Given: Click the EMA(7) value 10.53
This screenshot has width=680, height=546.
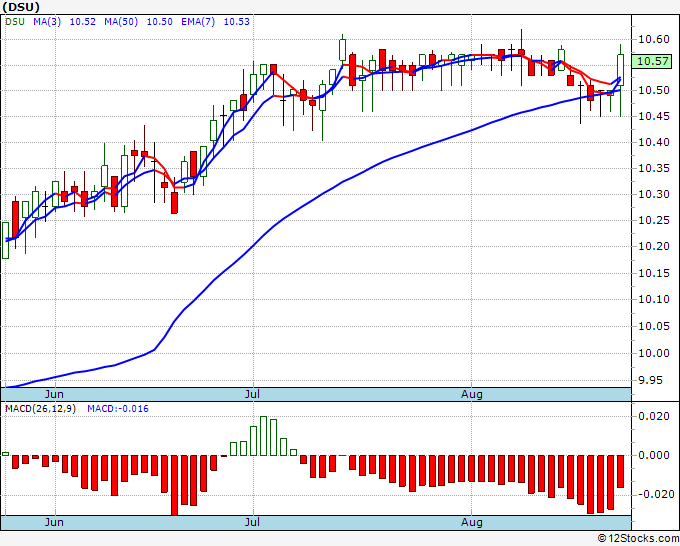Looking at the screenshot, I should click(x=236, y=22).
